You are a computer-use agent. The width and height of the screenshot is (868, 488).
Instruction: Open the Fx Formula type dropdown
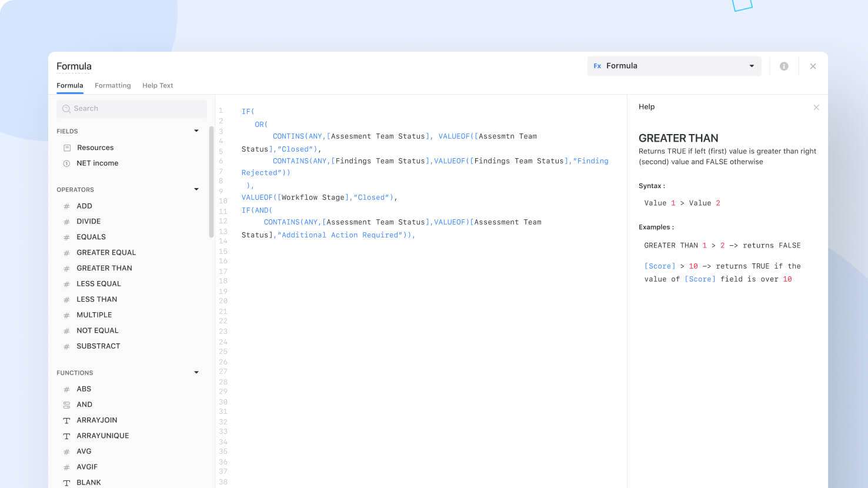pos(674,66)
